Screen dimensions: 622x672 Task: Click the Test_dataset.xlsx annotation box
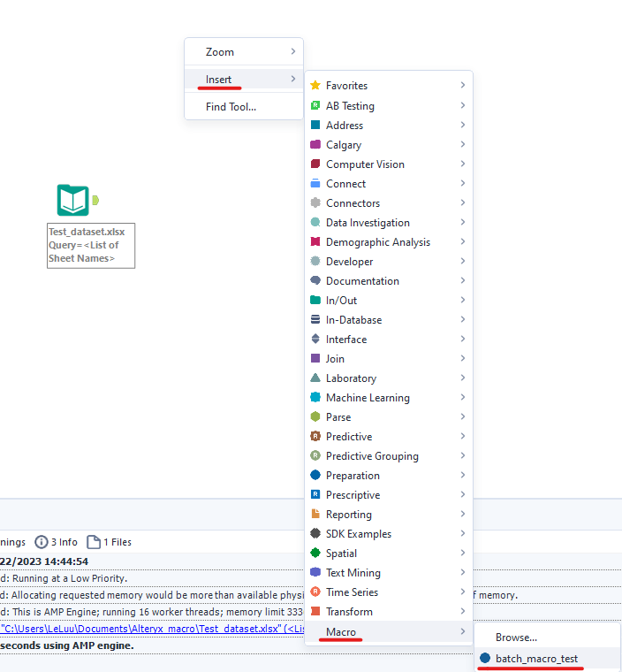pyautogui.click(x=91, y=246)
